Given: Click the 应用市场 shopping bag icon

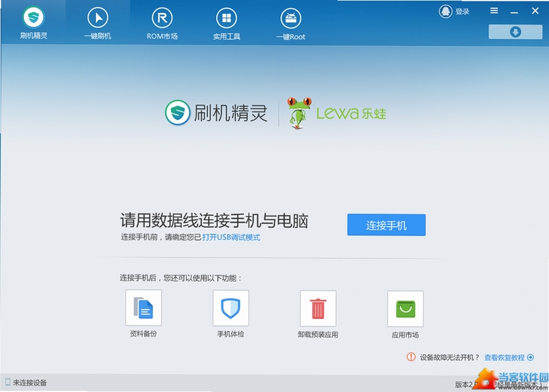Looking at the screenshot, I should point(406,309).
